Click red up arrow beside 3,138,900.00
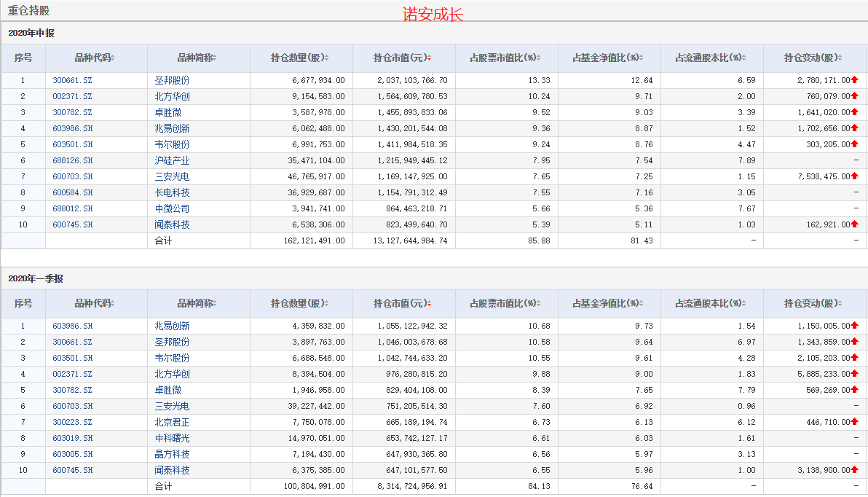Image resolution: width=868 pixels, height=497 pixels. click(855, 470)
